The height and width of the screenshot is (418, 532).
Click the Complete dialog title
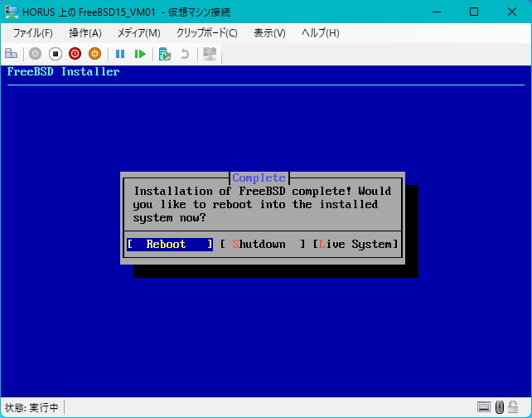259,177
